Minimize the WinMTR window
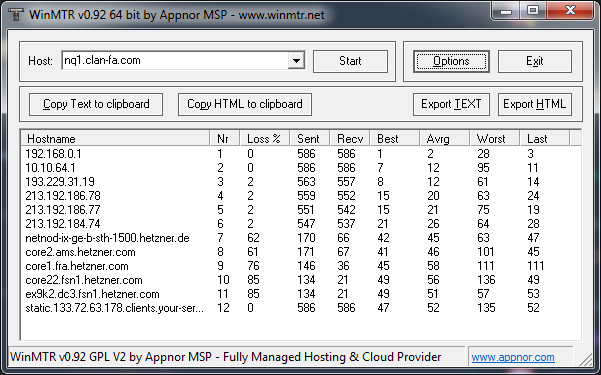 pos(506,11)
